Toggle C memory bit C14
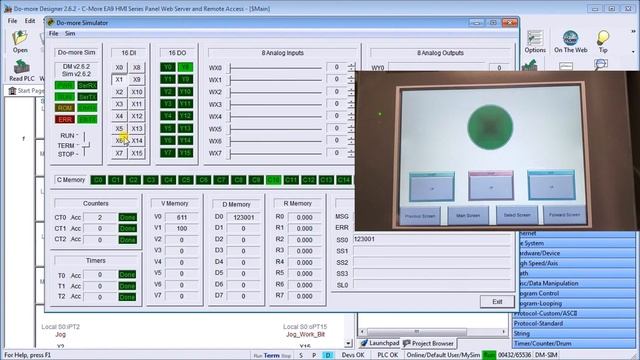 (x=344, y=180)
